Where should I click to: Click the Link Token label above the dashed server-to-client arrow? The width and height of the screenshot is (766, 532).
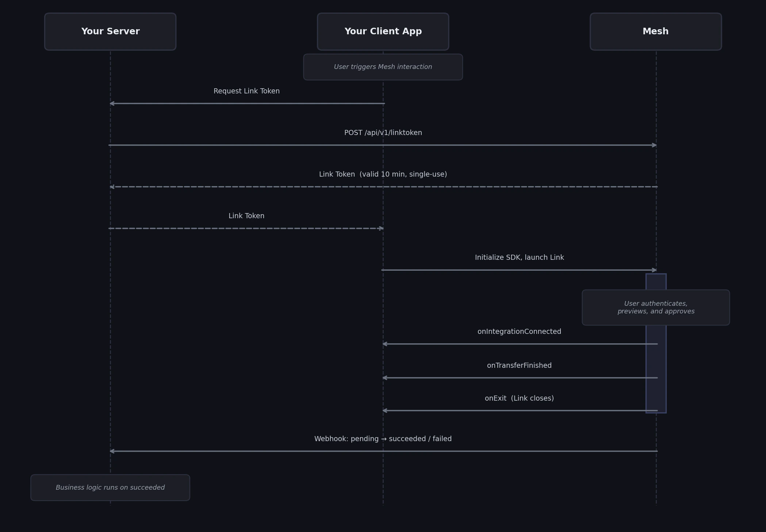(x=246, y=216)
